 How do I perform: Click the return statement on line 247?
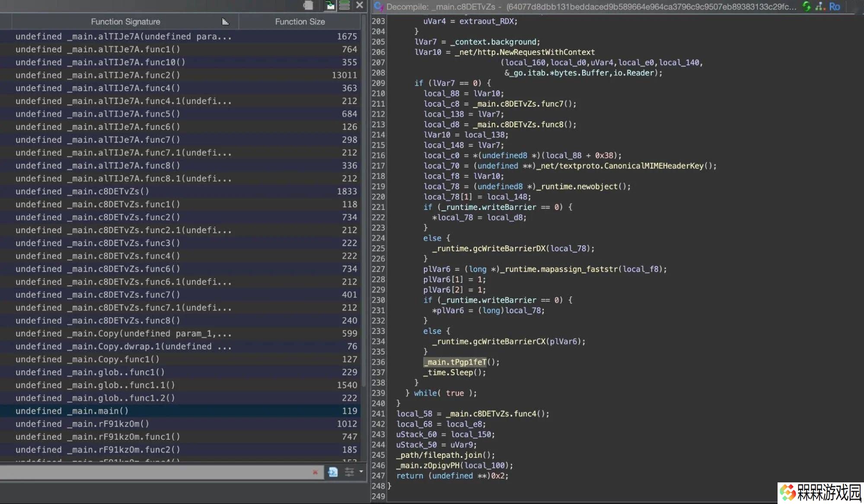pyautogui.click(x=453, y=475)
